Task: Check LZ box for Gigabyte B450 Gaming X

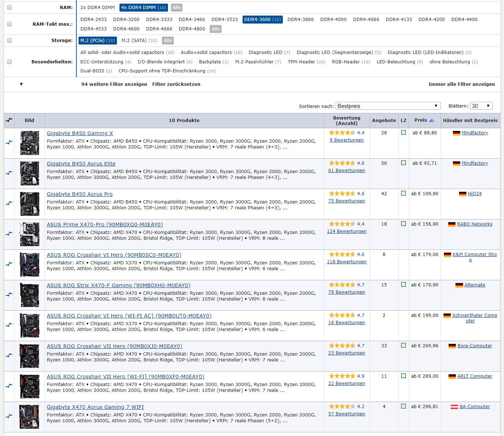Action: click(403, 133)
